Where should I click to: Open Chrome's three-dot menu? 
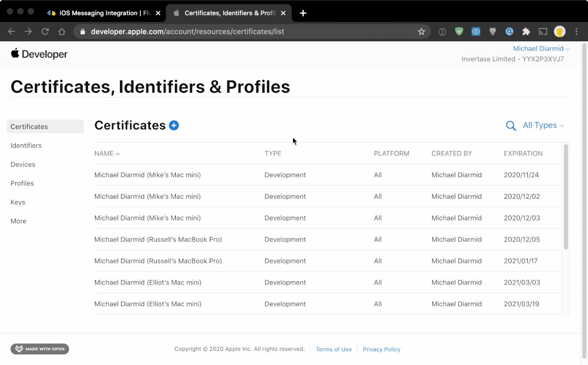click(x=577, y=31)
